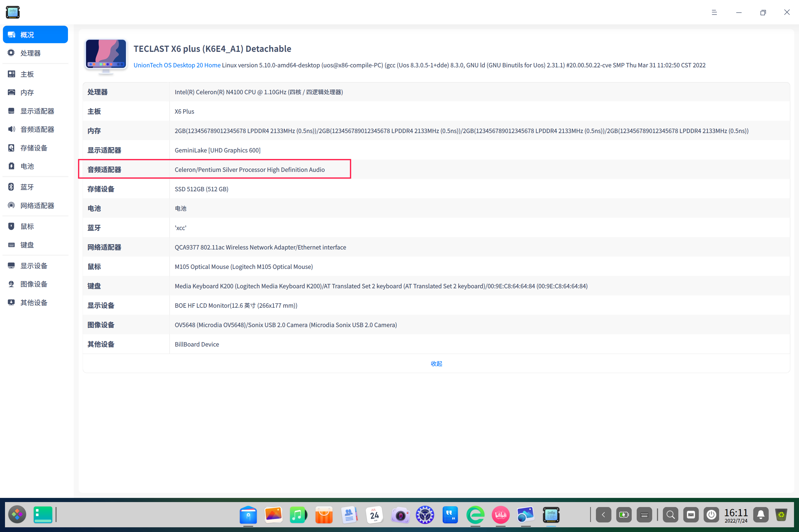Image resolution: width=799 pixels, height=532 pixels.
Task: Collapse the overview list with 收起
Action: pos(436,363)
